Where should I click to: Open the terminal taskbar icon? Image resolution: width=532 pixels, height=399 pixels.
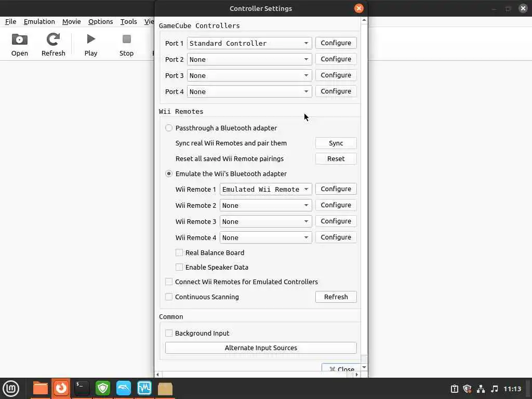pos(82,389)
